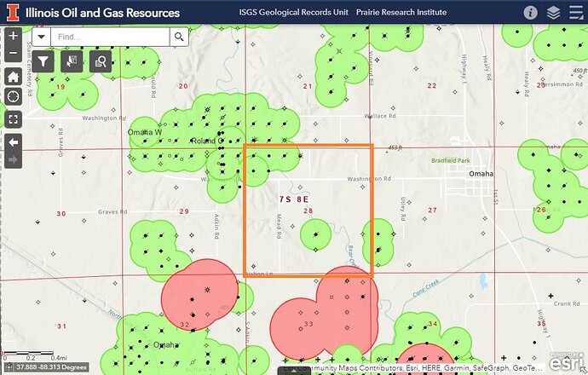Click the Omaha town label

[481, 174]
